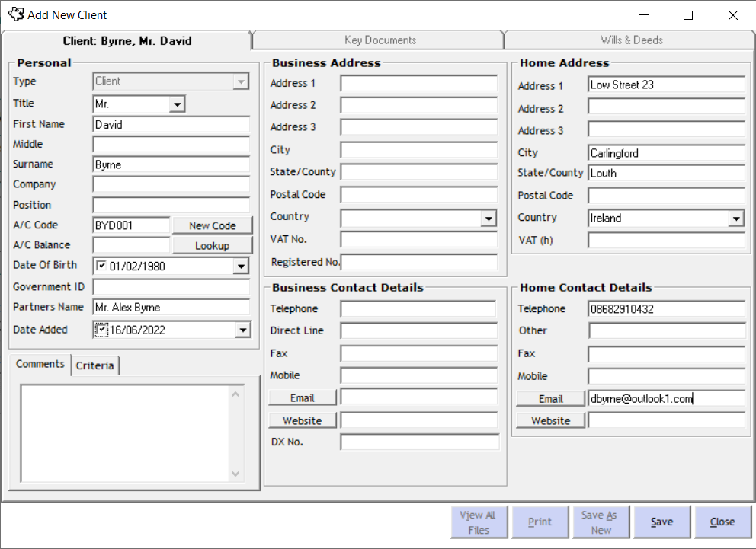Click the View All Files button
The width and height of the screenshot is (756, 549).
tap(479, 522)
